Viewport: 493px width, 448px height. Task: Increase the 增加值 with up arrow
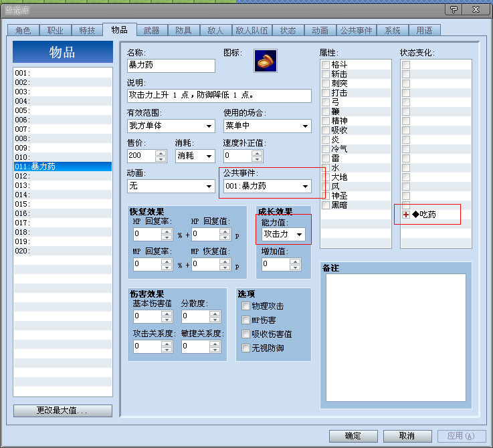(295, 261)
